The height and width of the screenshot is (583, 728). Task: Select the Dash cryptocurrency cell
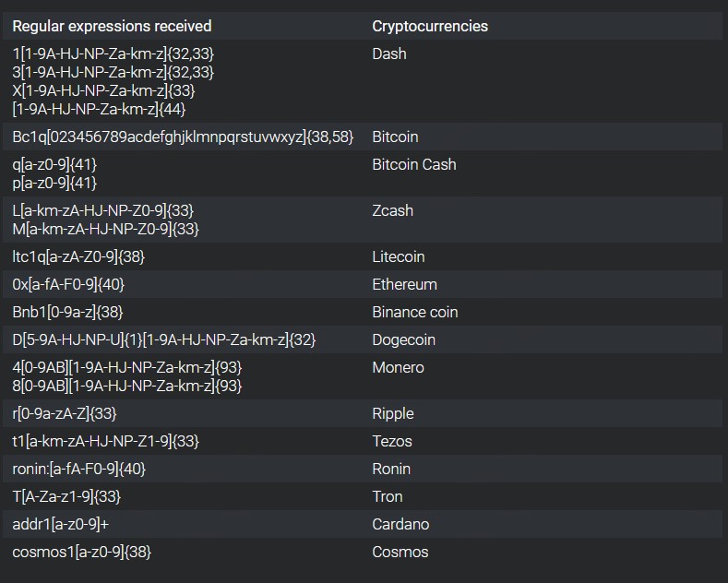(x=388, y=54)
